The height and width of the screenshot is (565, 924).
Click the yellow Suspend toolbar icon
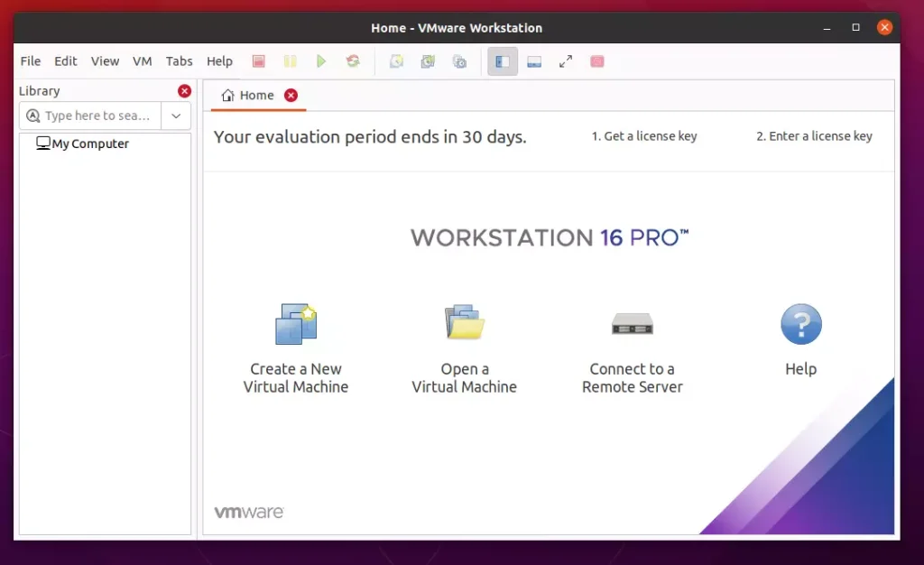(x=290, y=61)
